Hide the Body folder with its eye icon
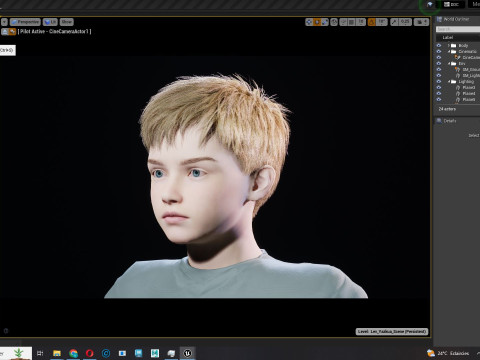This screenshot has width=480, height=360. [439, 45]
